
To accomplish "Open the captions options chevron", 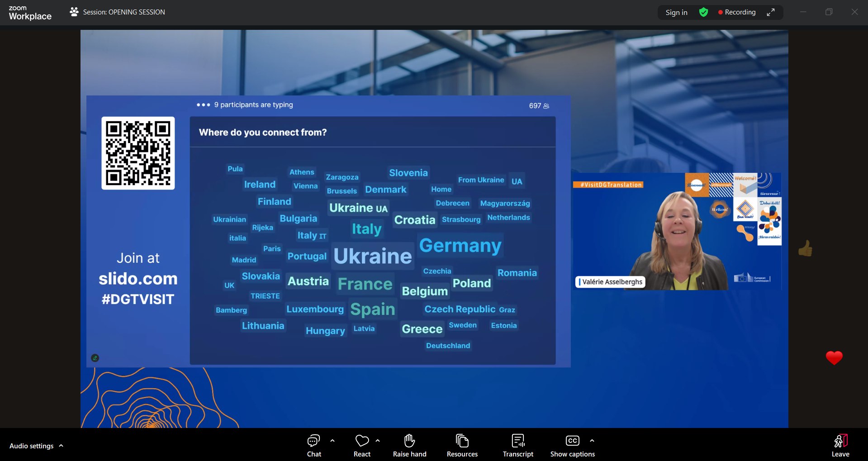I will click(x=592, y=440).
